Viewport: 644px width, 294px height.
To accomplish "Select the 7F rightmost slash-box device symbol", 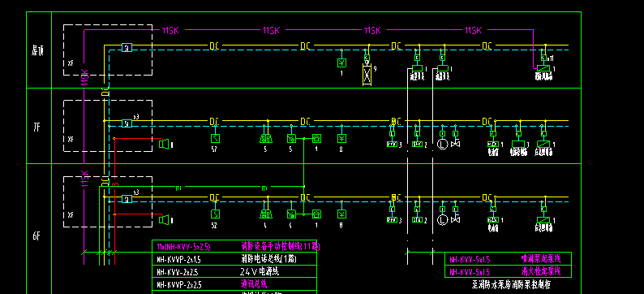I will (543, 145).
